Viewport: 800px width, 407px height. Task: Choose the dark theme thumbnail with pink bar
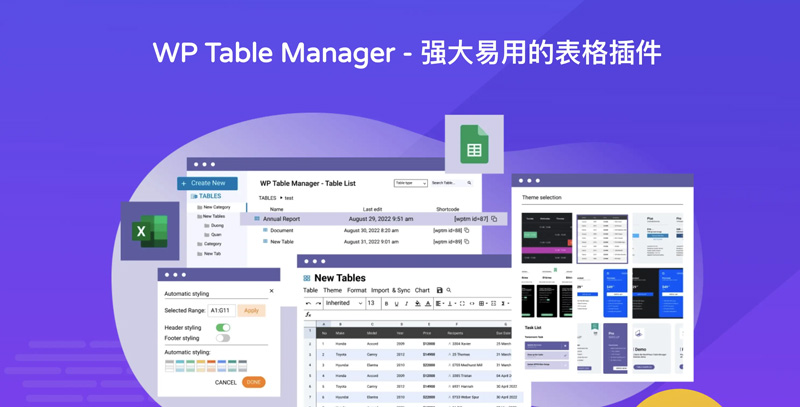pyautogui.click(x=546, y=238)
